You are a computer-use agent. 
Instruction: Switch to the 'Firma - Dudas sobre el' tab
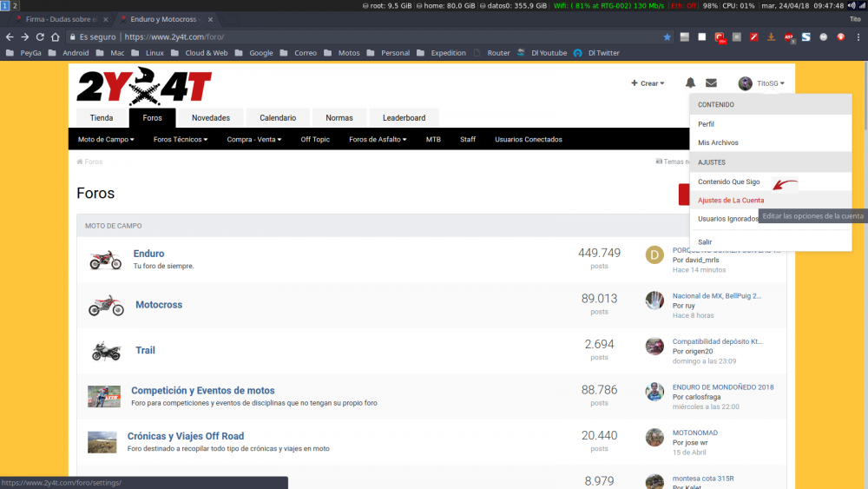click(61, 19)
